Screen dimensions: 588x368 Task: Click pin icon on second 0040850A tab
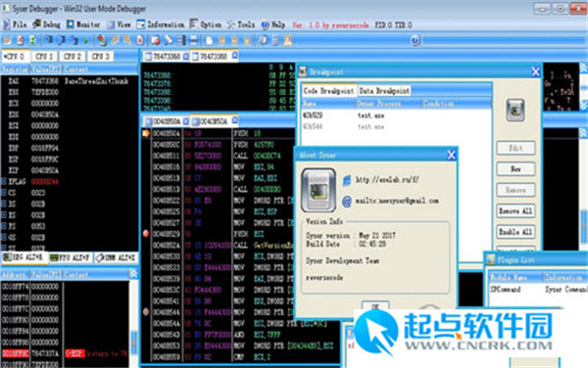235,120
